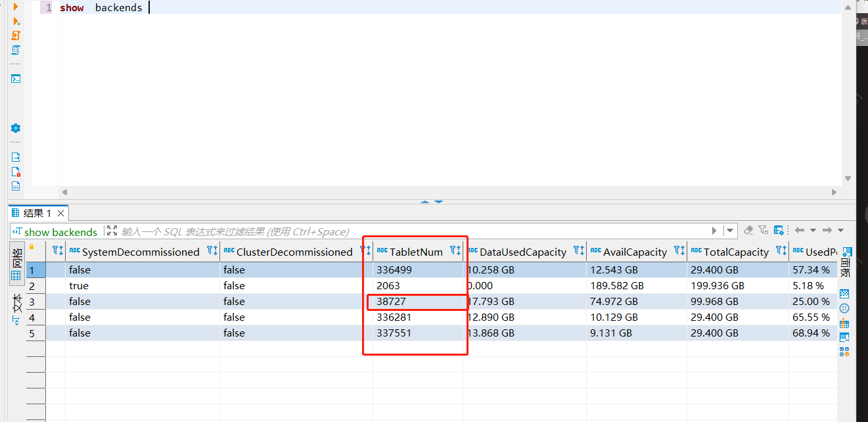Viewport: 868px width, 422px height.
Task: Open DataUsedCapacity column filter and sort icon
Action: 579,250
